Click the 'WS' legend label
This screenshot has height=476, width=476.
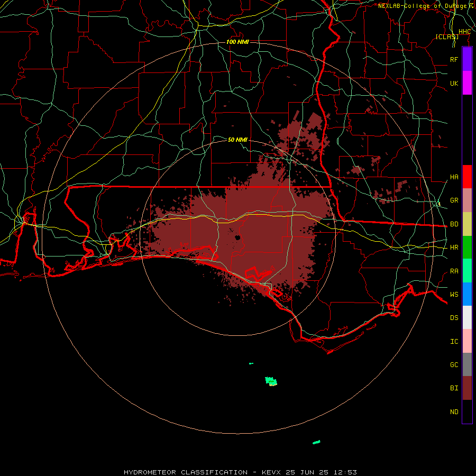tap(454, 295)
